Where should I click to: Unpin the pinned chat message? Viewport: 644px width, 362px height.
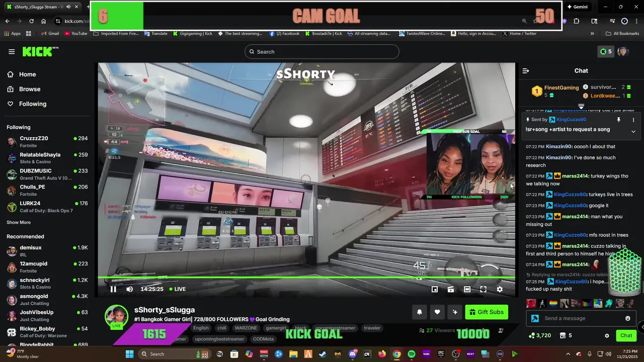pos(619,120)
